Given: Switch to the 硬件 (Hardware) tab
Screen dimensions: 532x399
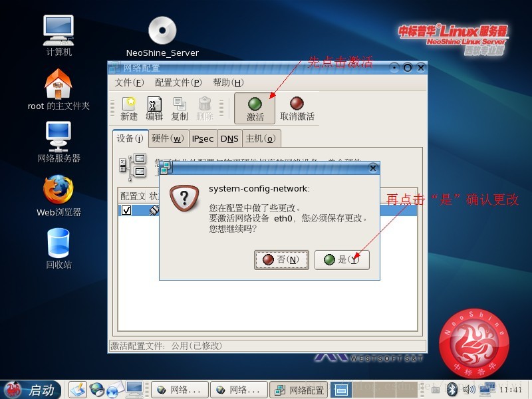Looking at the screenshot, I should pos(166,138).
